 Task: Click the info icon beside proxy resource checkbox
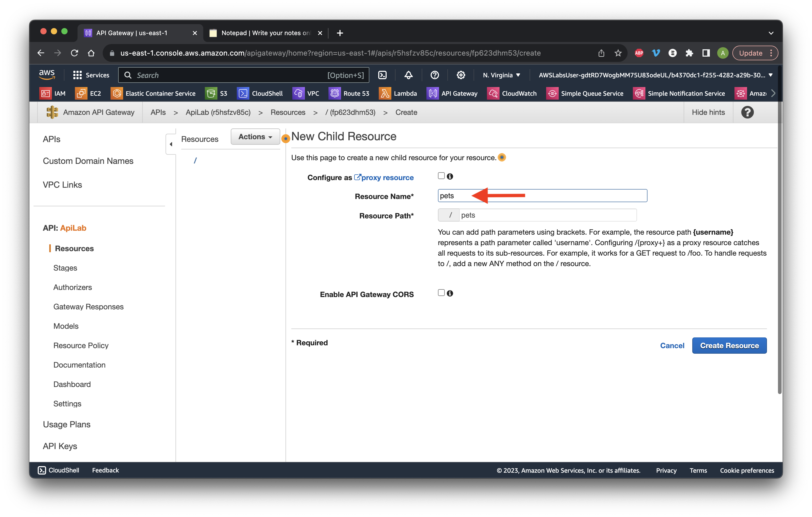[450, 176]
